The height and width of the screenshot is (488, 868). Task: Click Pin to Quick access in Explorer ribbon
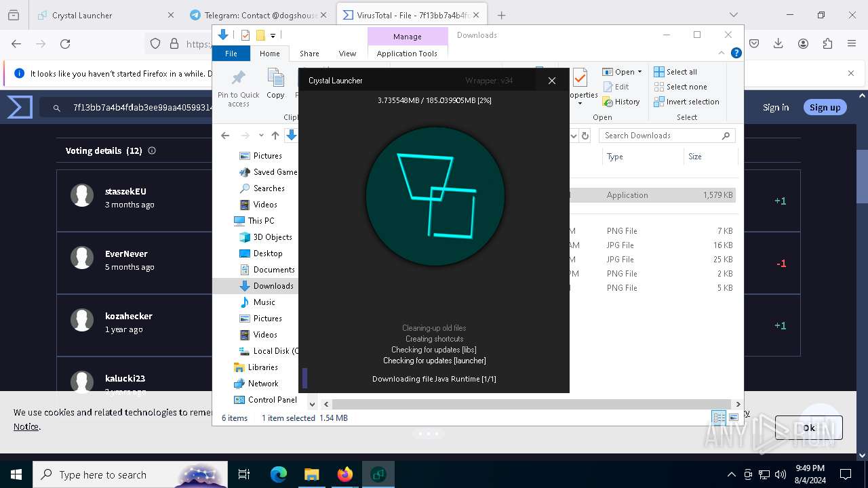point(238,87)
